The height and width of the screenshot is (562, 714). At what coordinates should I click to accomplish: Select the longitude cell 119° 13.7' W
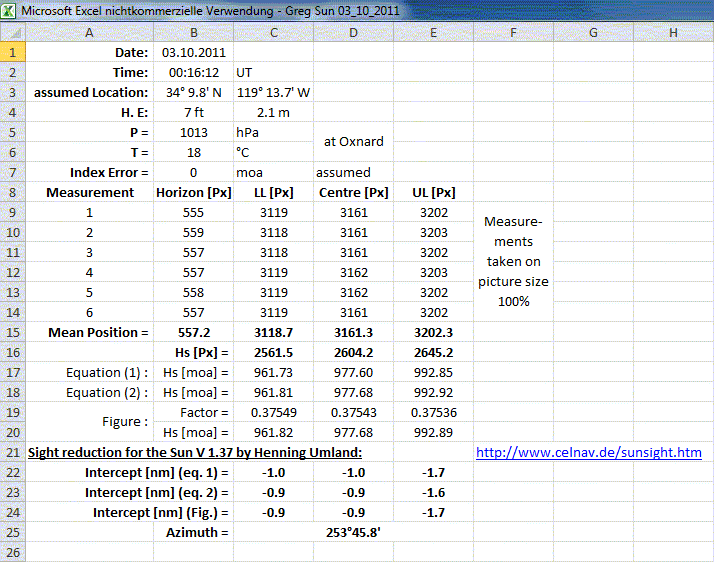(273, 92)
